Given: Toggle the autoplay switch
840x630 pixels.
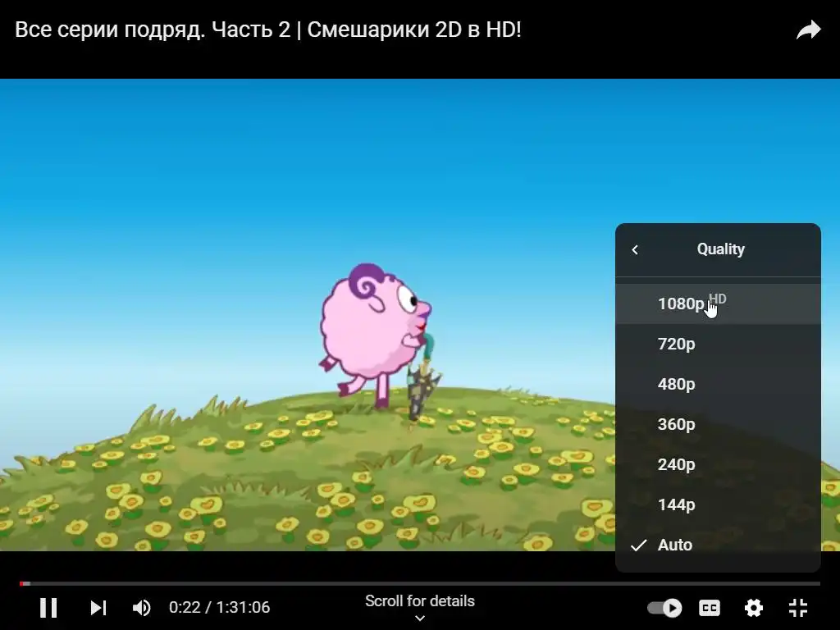Looking at the screenshot, I should 664,608.
